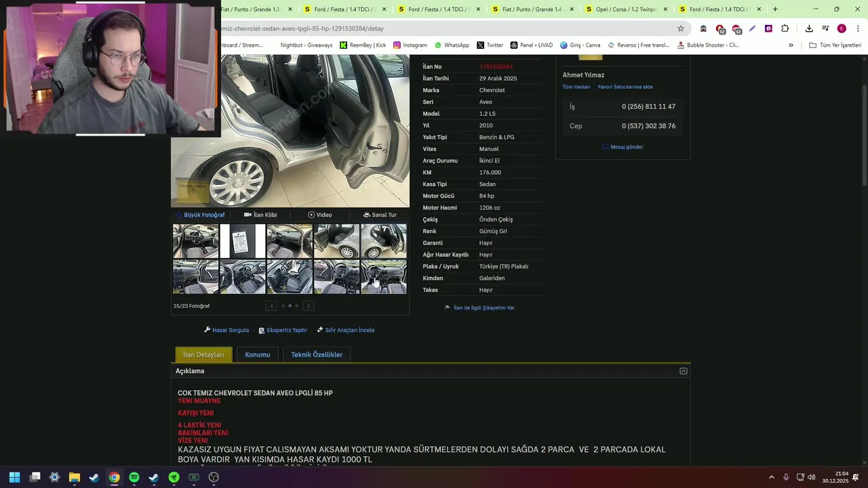Click the 1.2 LS model value

[x=487, y=114]
